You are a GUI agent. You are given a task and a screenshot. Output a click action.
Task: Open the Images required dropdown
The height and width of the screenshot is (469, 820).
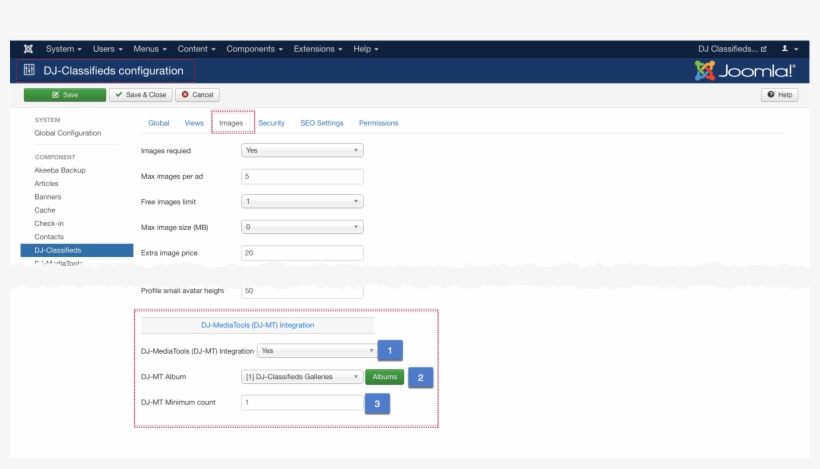click(302, 150)
